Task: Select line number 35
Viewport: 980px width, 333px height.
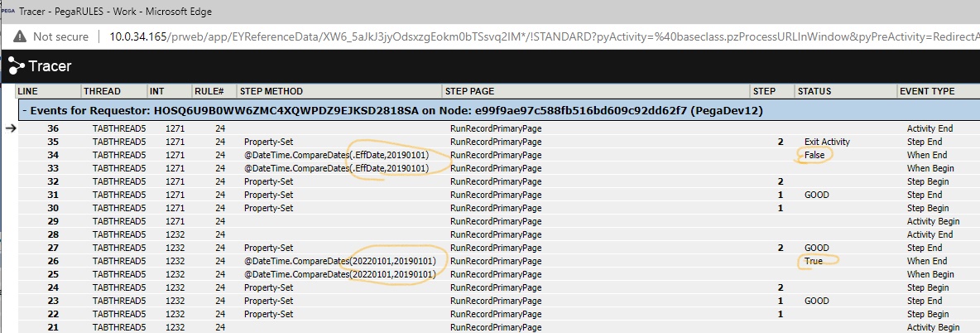Action: (52, 142)
